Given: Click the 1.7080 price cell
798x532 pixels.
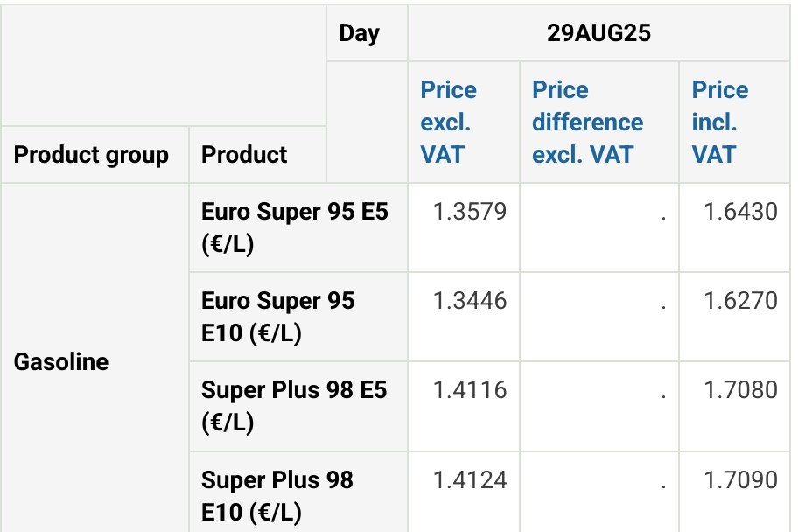Looking at the screenshot, I should tap(740, 390).
